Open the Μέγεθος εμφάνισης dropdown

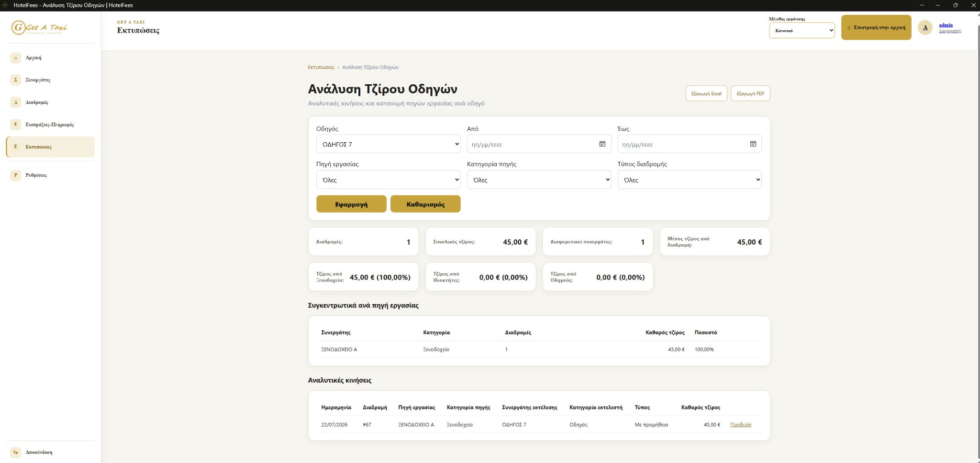point(802,30)
